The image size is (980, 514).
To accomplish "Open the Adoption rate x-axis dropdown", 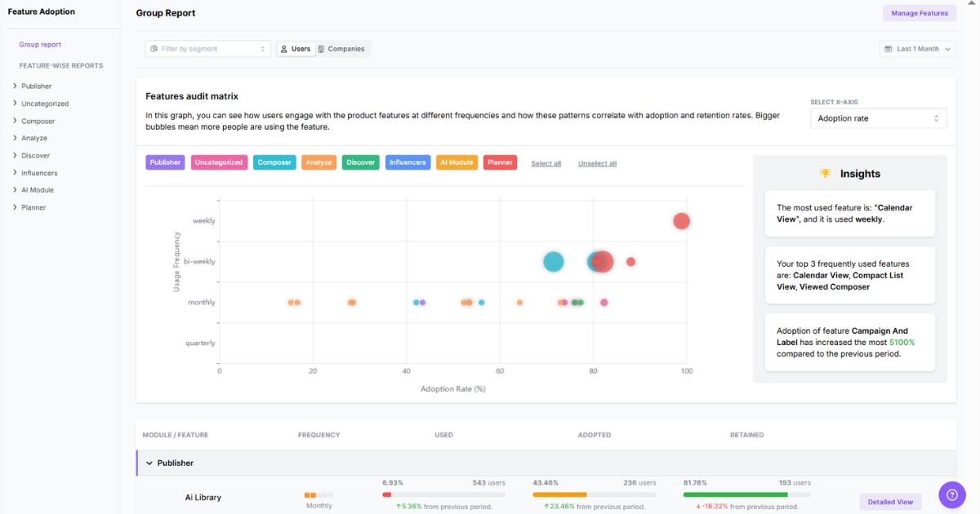I will (x=878, y=117).
